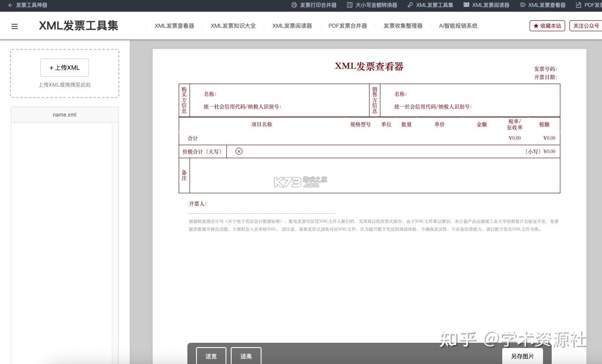Click the eye icon for XML发票查看器
Viewport: 602px width, 364px height.
click(x=523, y=5)
